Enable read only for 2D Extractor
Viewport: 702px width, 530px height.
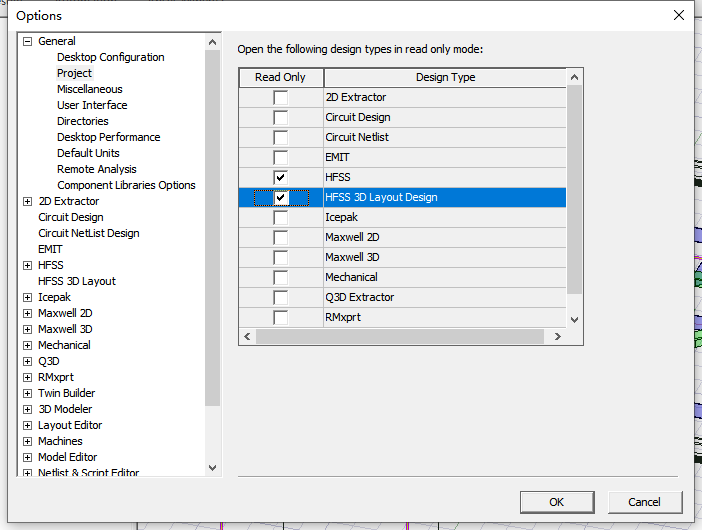pos(281,98)
